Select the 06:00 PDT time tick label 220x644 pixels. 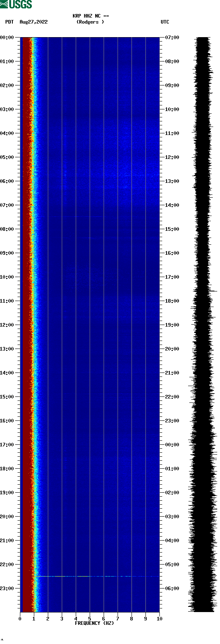(7, 181)
